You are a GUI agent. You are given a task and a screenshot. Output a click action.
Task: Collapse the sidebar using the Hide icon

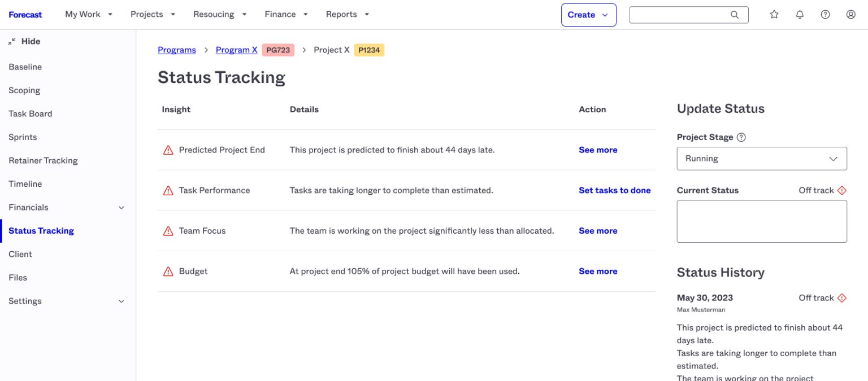(12, 41)
